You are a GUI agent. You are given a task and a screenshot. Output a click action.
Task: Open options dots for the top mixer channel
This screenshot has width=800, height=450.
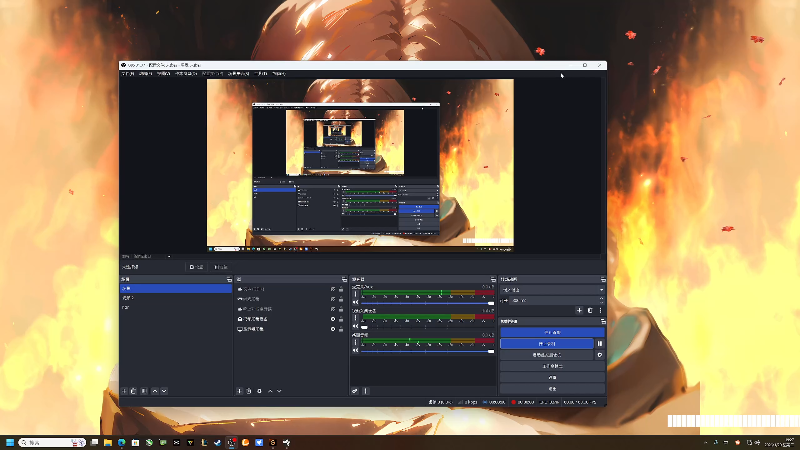pos(356,294)
